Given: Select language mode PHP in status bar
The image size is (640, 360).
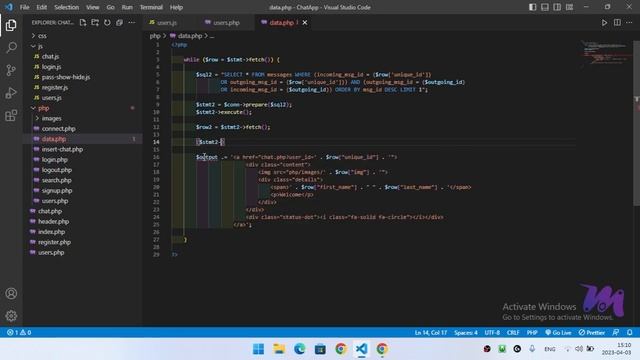Looking at the screenshot, I should coord(532,333).
